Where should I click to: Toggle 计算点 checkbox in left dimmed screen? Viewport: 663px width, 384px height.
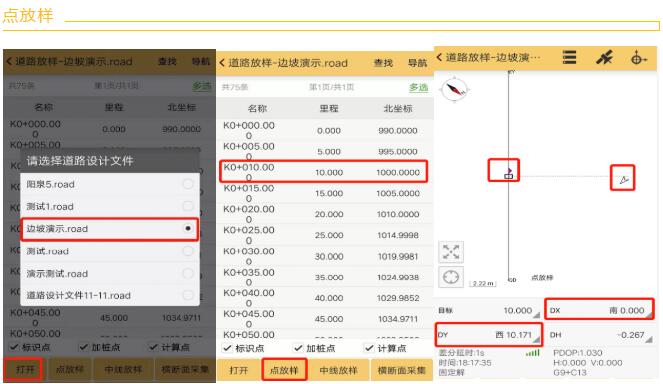[154, 347]
